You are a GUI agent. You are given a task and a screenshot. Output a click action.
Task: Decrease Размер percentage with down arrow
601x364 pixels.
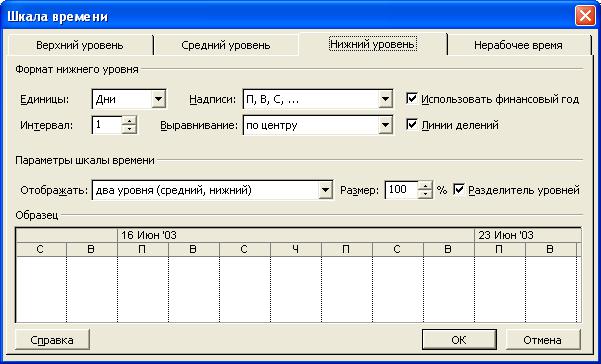[x=425, y=194]
